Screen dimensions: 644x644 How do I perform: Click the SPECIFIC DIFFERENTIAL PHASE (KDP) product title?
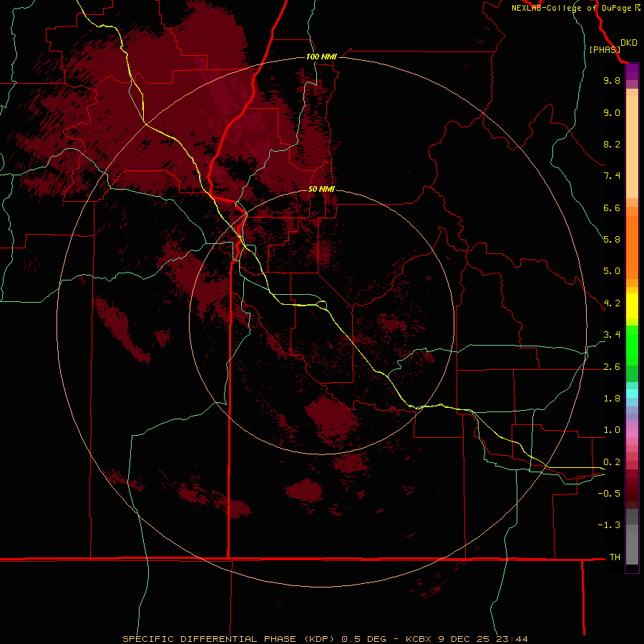pos(230,639)
